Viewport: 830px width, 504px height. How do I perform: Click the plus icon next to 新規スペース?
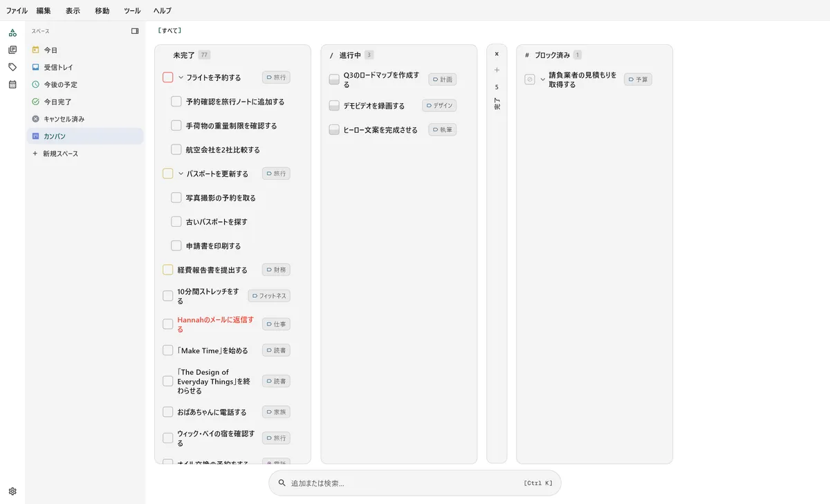click(x=35, y=153)
